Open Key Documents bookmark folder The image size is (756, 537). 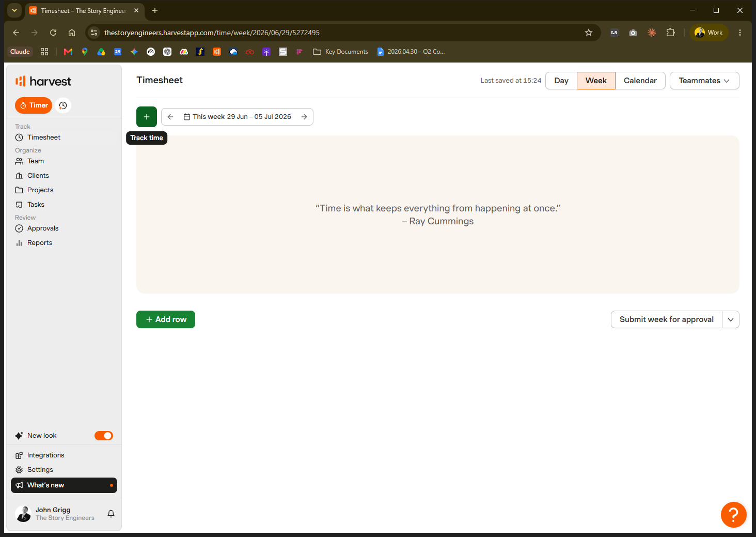(340, 52)
